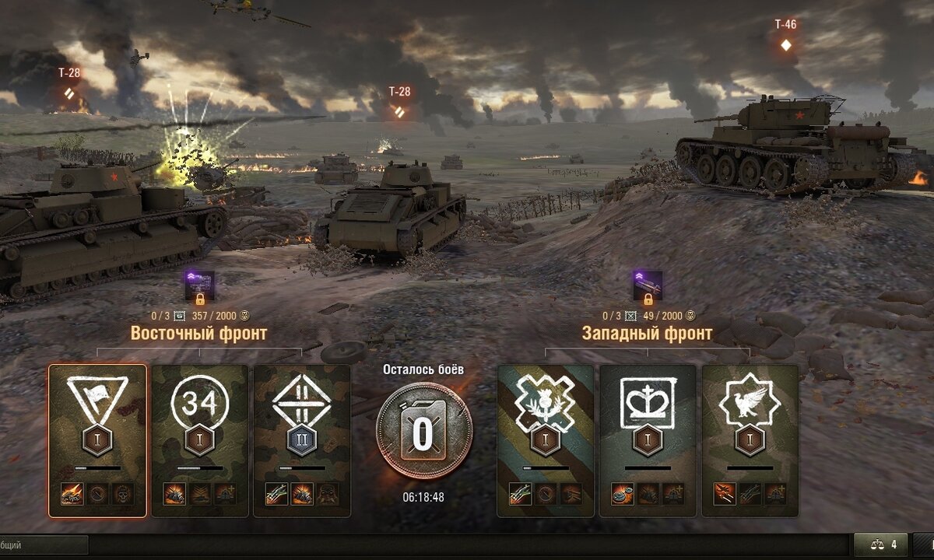Select the flag-in-triangle division card
The width and height of the screenshot is (934, 560).
tap(97, 441)
